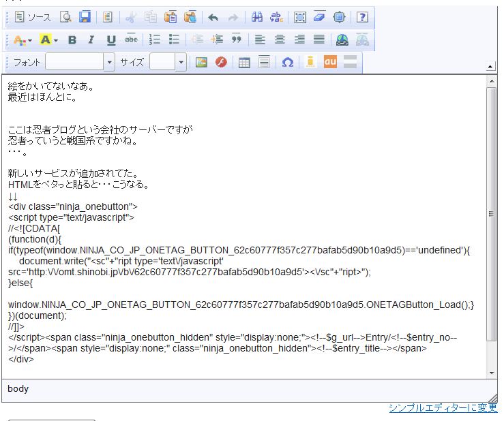Click the text <div class="ninja_onebutton">
This screenshot has height=421, width=504.
[73, 206]
